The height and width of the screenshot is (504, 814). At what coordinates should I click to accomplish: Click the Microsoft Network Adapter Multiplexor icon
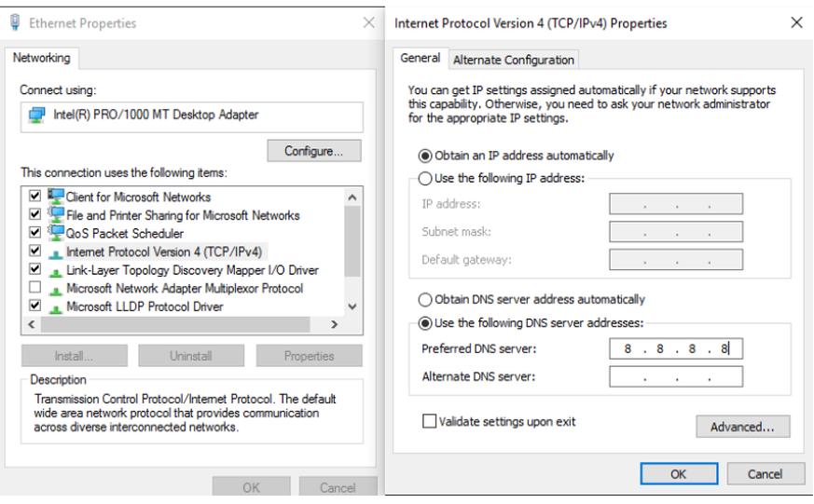tap(56, 291)
